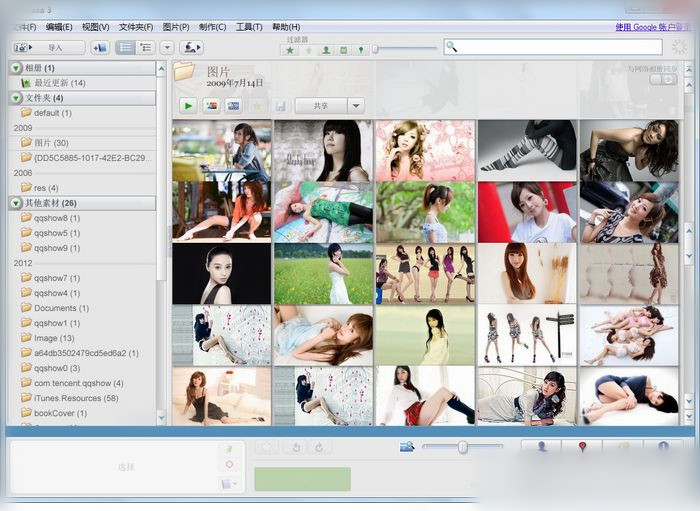Viewport: 700px width, 511px height.
Task: Select the group of seven girls thumbnail
Action: point(425,274)
